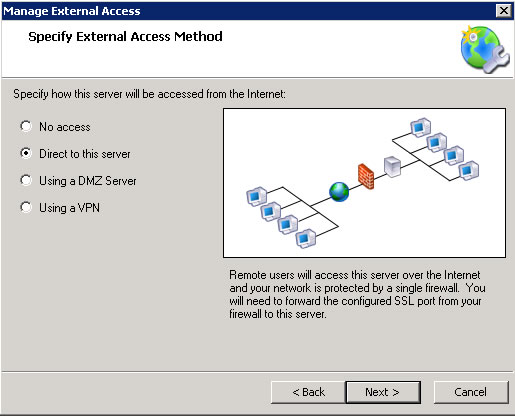Click the firewall description text paragraph

(357, 294)
